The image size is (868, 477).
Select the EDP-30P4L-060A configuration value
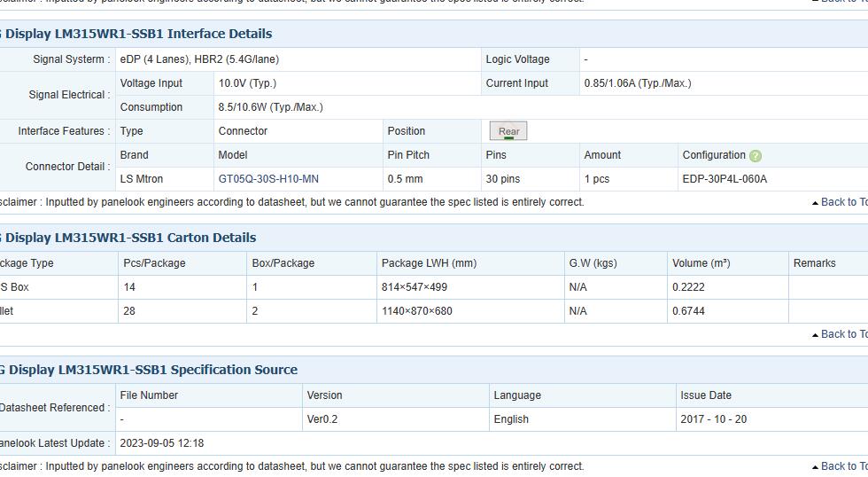[x=725, y=179]
